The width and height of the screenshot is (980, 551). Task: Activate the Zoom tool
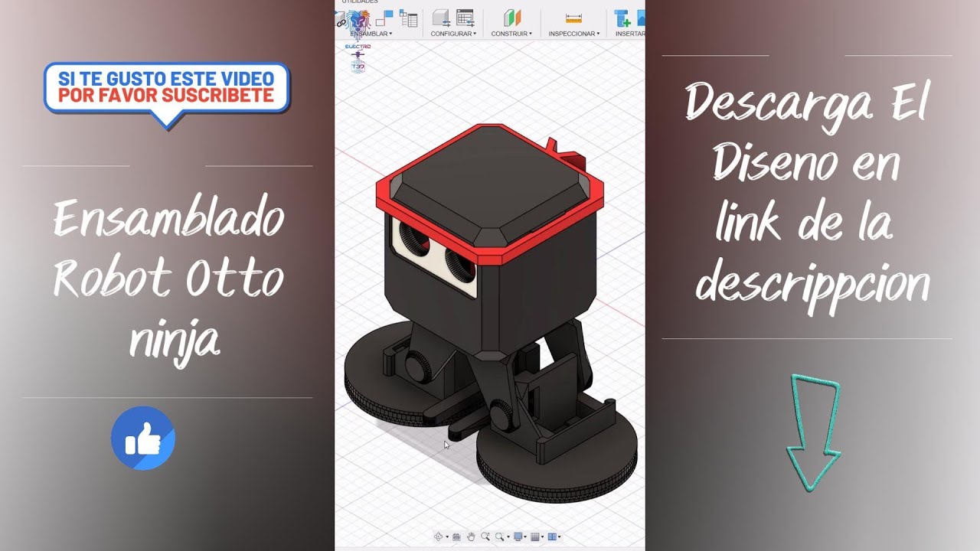[485, 536]
